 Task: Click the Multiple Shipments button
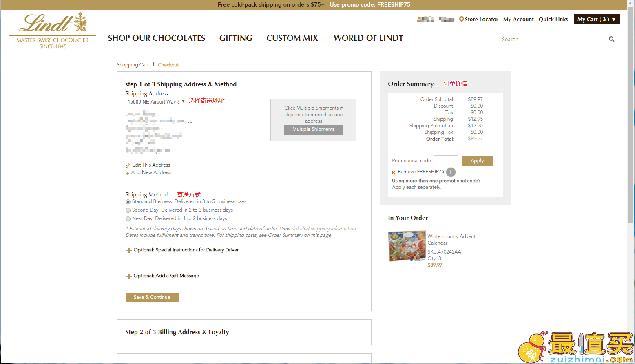[314, 129]
